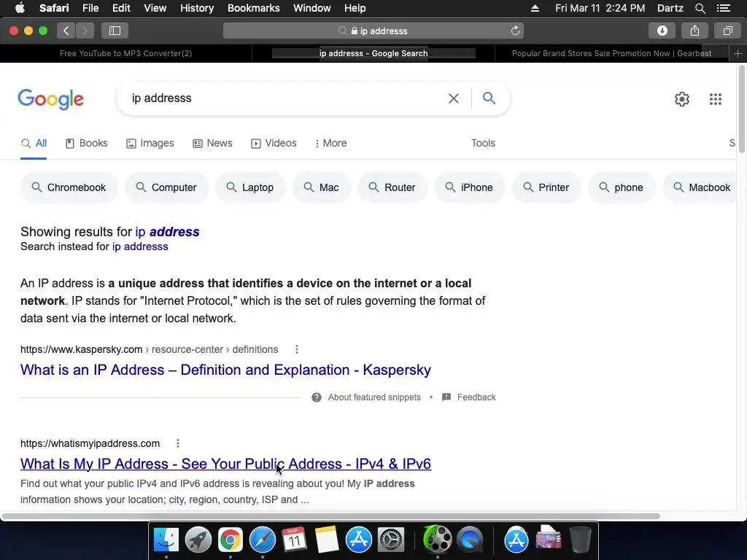Add a new tab with plus button
The height and width of the screenshot is (560, 747).
coord(738,53)
